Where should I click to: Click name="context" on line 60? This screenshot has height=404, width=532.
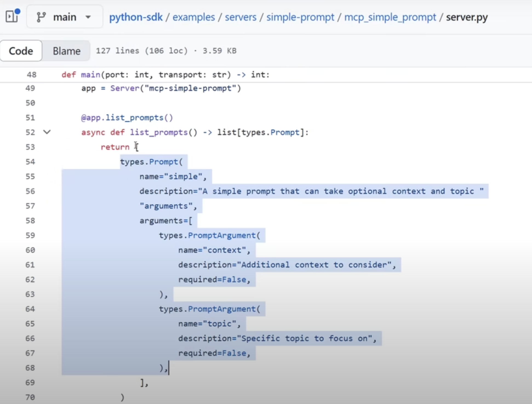(x=214, y=250)
